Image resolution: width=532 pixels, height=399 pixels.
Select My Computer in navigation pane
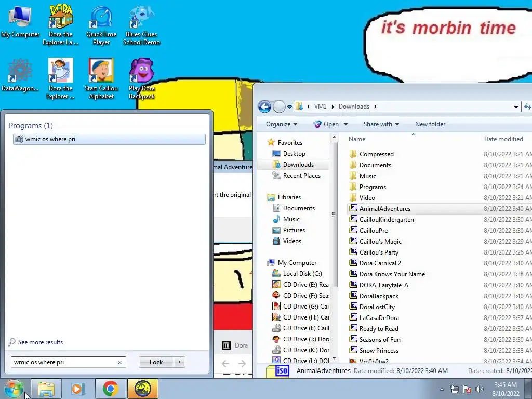tap(292, 263)
